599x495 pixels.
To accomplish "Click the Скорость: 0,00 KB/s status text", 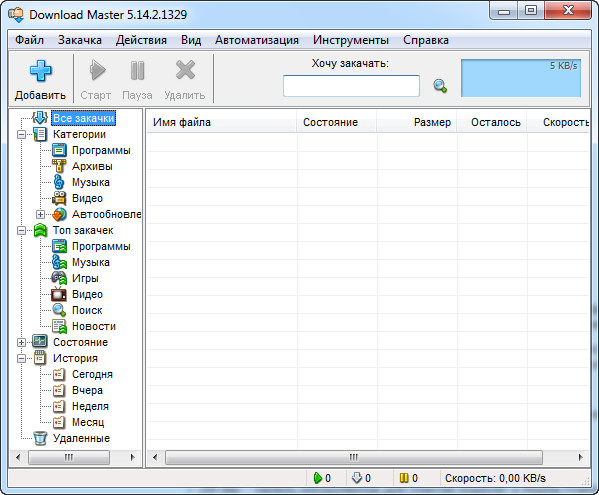I will click(495, 478).
